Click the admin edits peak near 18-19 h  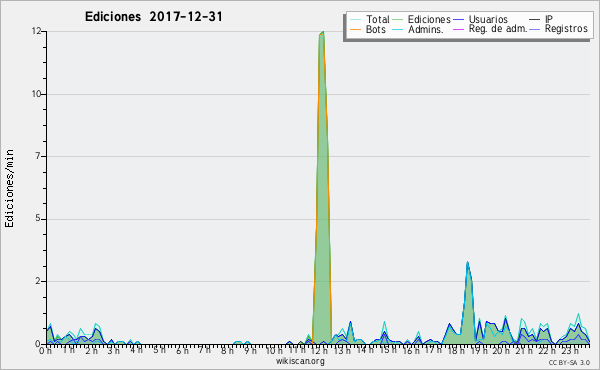click(468, 302)
